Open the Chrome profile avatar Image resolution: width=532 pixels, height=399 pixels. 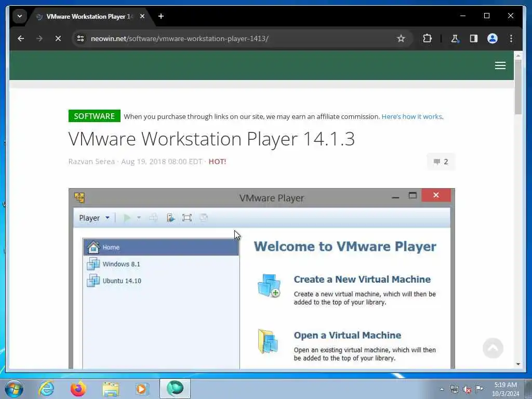coord(493,38)
